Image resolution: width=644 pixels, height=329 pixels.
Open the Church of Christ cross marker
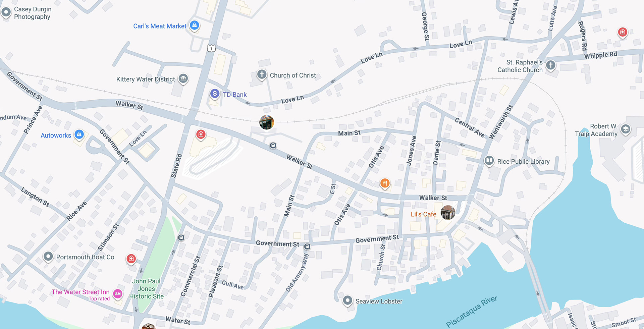[x=262, y=74]
